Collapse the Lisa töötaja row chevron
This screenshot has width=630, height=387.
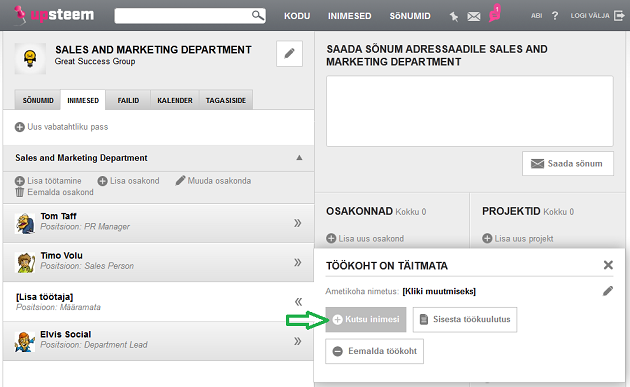[x=298, y=302]
